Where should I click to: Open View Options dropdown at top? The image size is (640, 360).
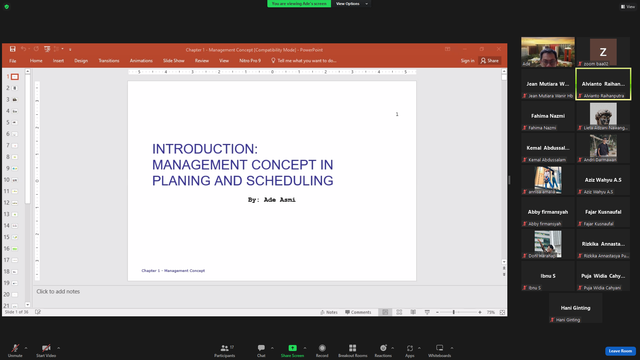[x=351, y=4]
